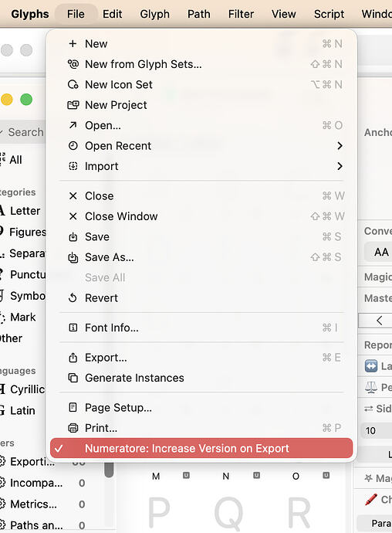
Task: Click the New Project folder icon
Action: click(x=73, y=105)
